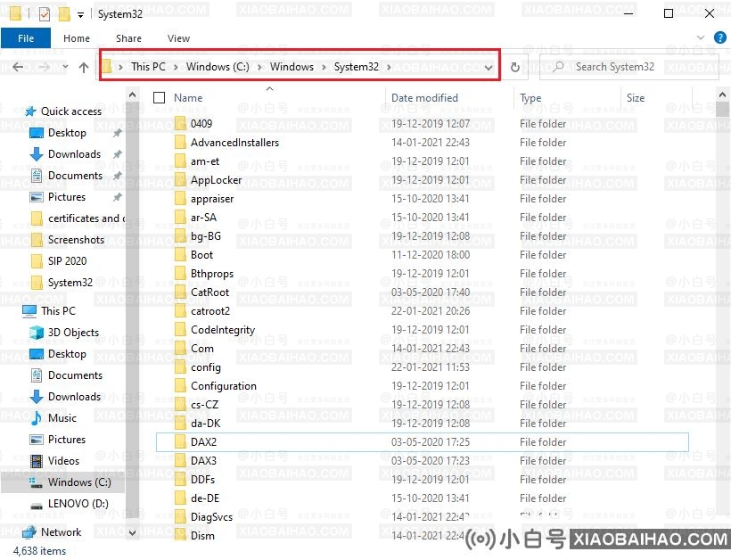The image size is (731, 560).
Task: Open the File ribbon tab
Action: click(26, 38)
